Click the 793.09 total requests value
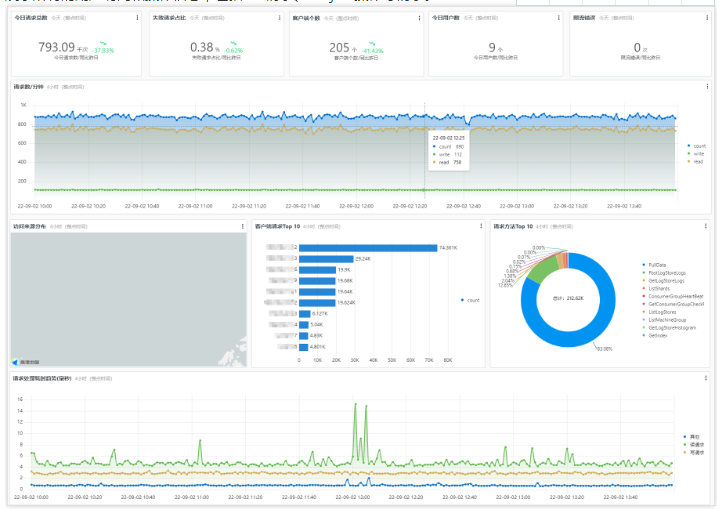This screenshot has width=722, height=510. click(56, 47)
